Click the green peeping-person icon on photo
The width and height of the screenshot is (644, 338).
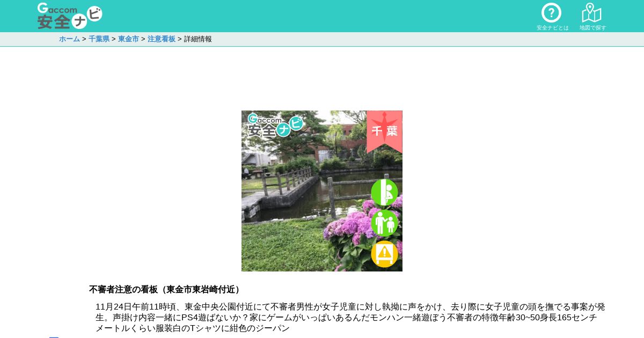(x=384, y=192)
